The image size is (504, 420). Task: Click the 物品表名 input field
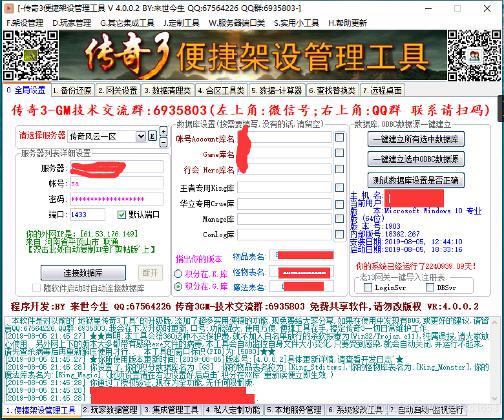(302, 255)
